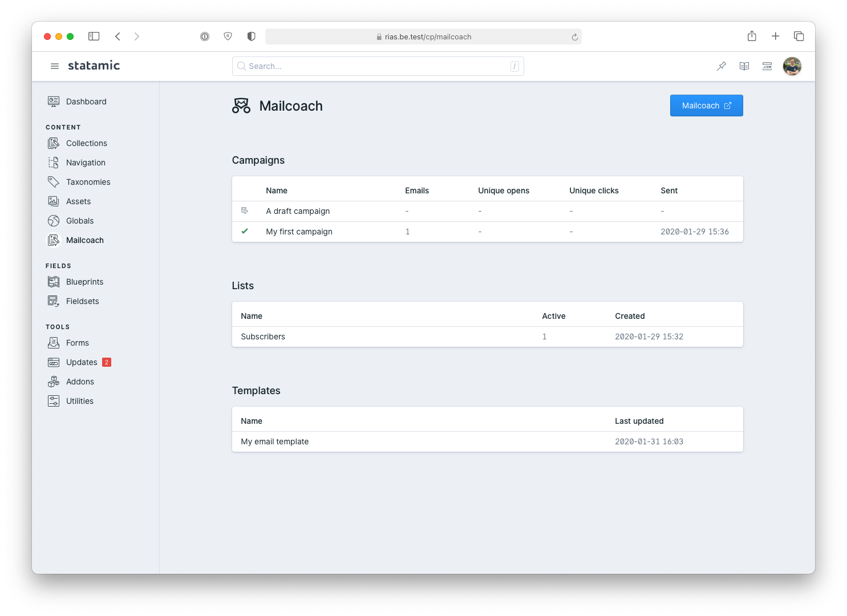Open Dashboard in the sidebar
The height and width of the screenshot is (616, 847).
point(86,102)
